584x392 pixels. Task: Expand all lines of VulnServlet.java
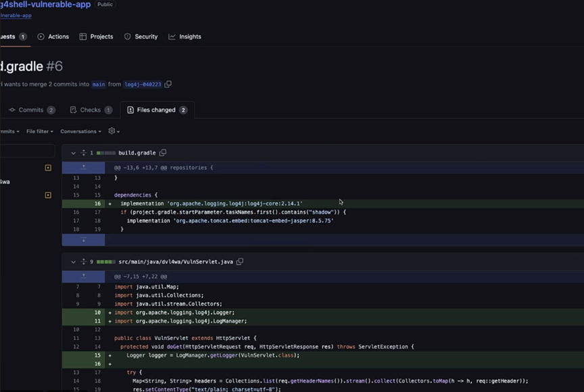[83, 262]
